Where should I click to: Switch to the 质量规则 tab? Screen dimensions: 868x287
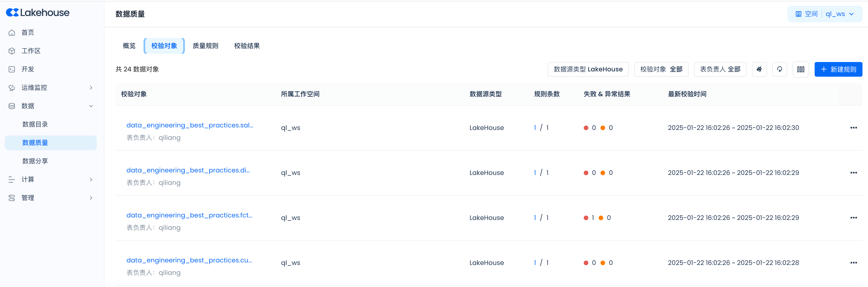point(205,46)
